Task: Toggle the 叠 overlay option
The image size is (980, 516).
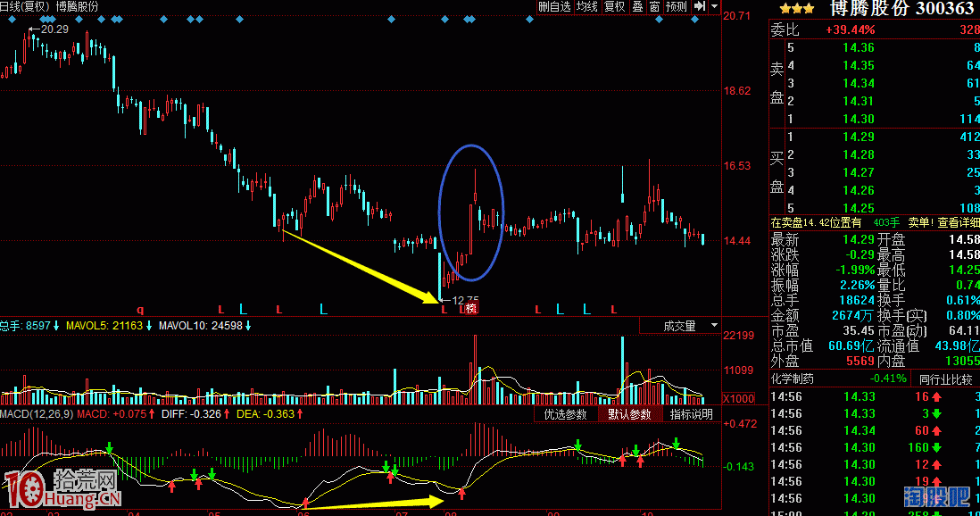Action: pos(637,6)
